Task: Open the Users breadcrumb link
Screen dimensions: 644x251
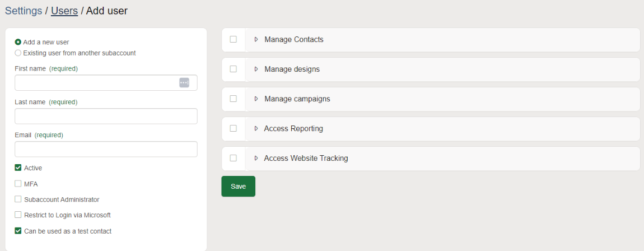Action: click(x=64, y=11)
